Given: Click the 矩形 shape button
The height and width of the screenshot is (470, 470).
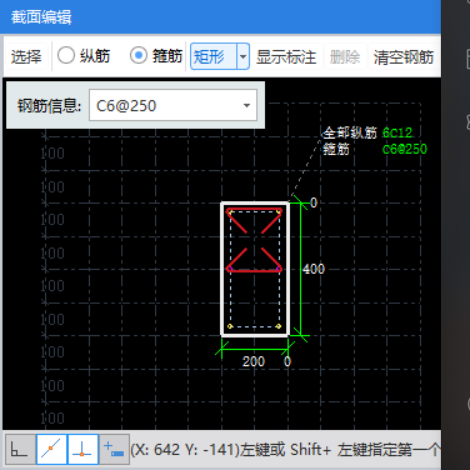Looking at the screenshot, I should tap(213, 56).
